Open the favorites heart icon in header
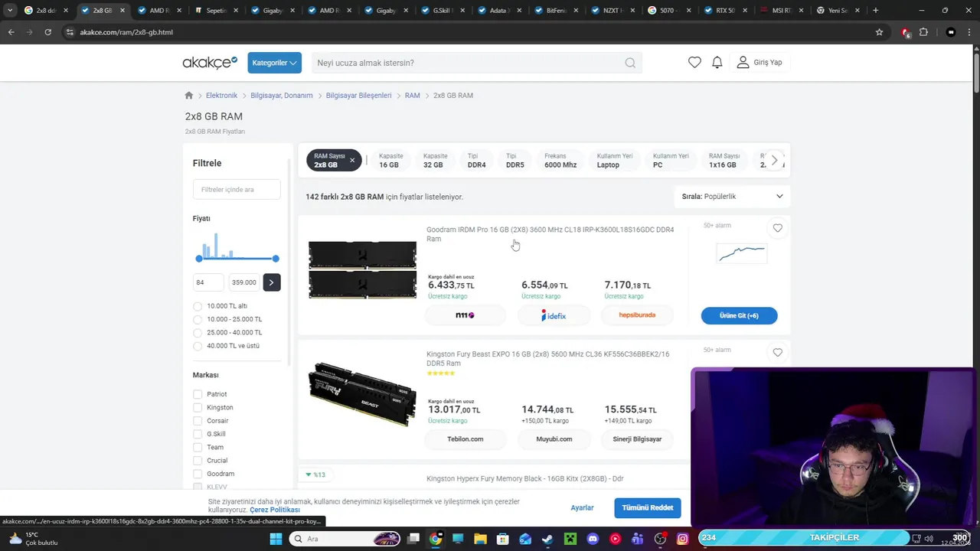 [x=694, y=63]
